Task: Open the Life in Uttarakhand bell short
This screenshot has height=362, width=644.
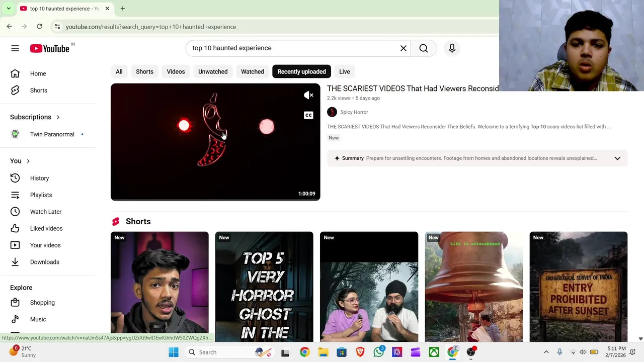Action: click(x=474, y=287)
